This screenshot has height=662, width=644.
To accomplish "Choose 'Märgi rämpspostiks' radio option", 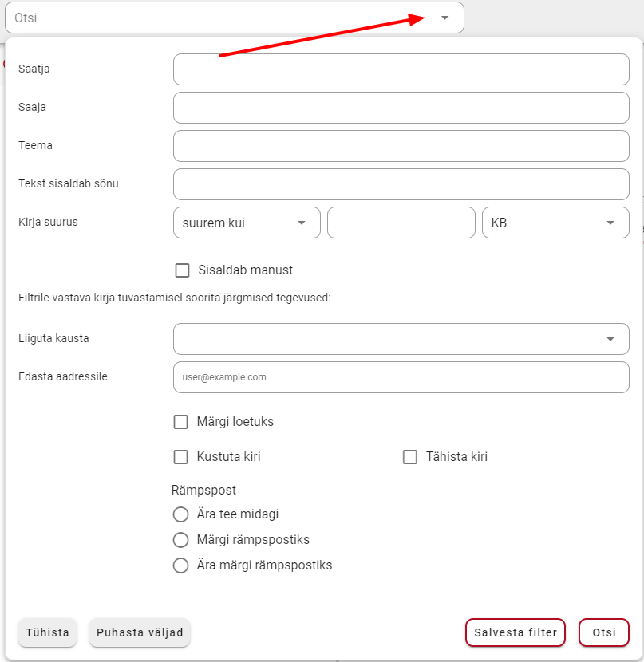I will 180,539.
